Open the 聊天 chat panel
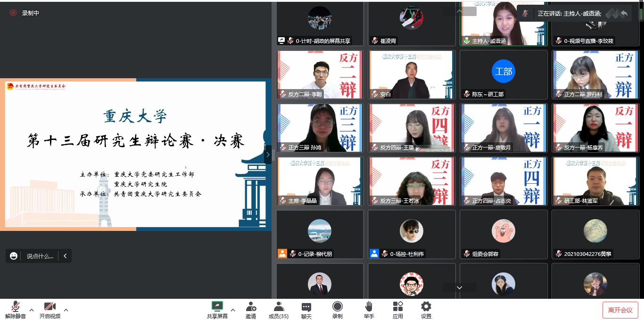644x320 pixels. (x=306, y=310)
